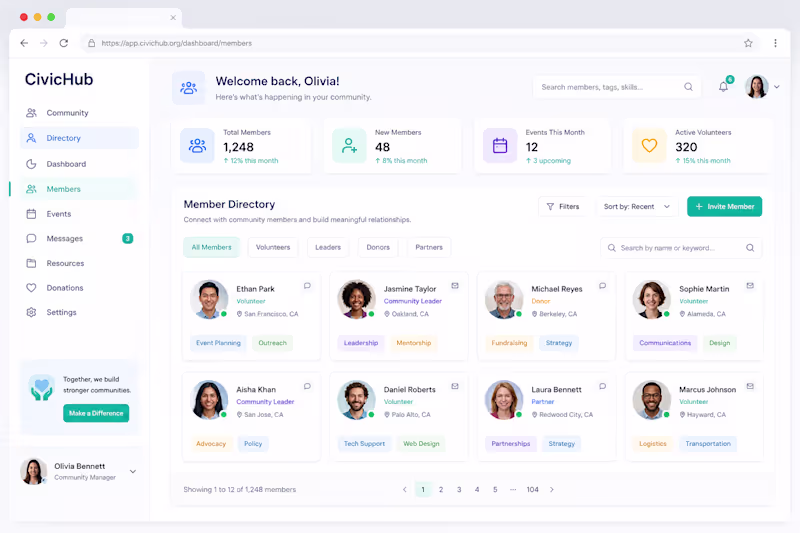Click the chat icon on Laura Bennett's card
This screenshot has height=533, width=800.
[603, 386]
